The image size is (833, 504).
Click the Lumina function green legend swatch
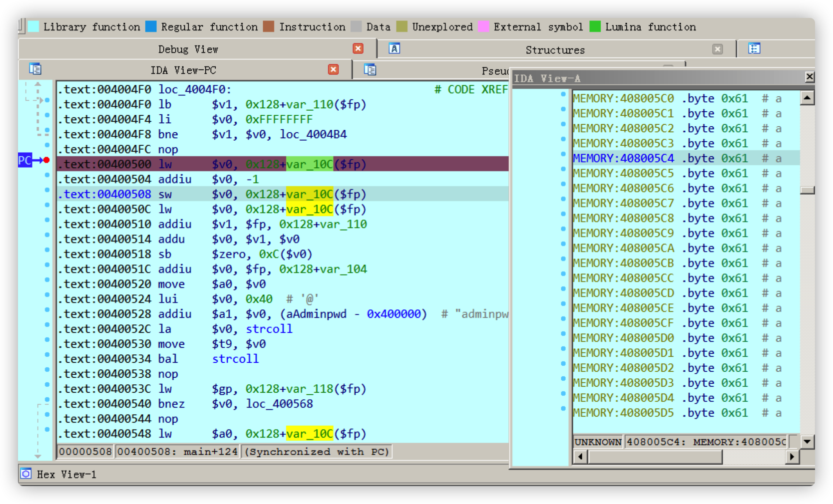(x=595, y=26)
